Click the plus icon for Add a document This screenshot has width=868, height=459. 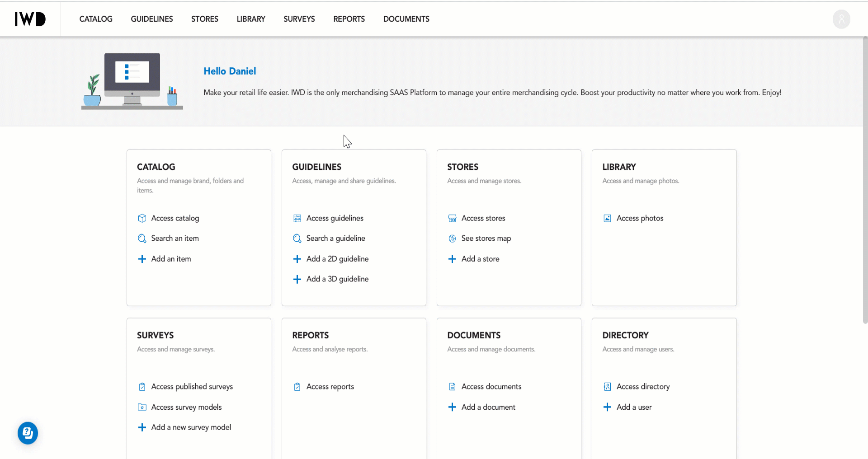tap(452, 407)
